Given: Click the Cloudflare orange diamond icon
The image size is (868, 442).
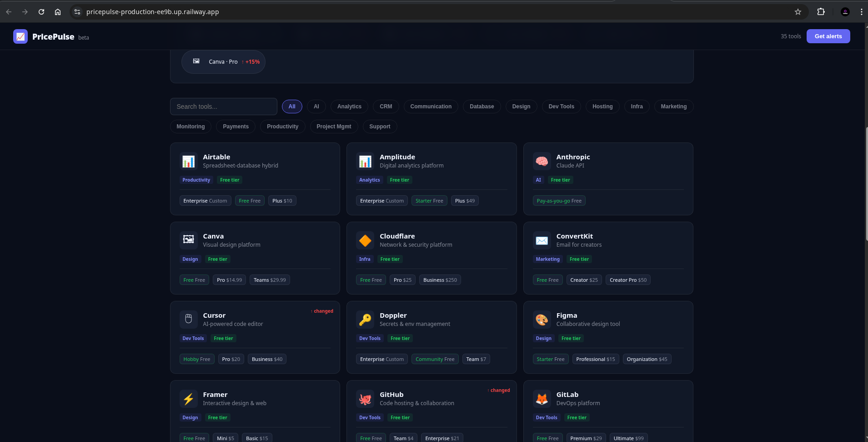Looking at the screenshot, I should [x=365, y=240].
